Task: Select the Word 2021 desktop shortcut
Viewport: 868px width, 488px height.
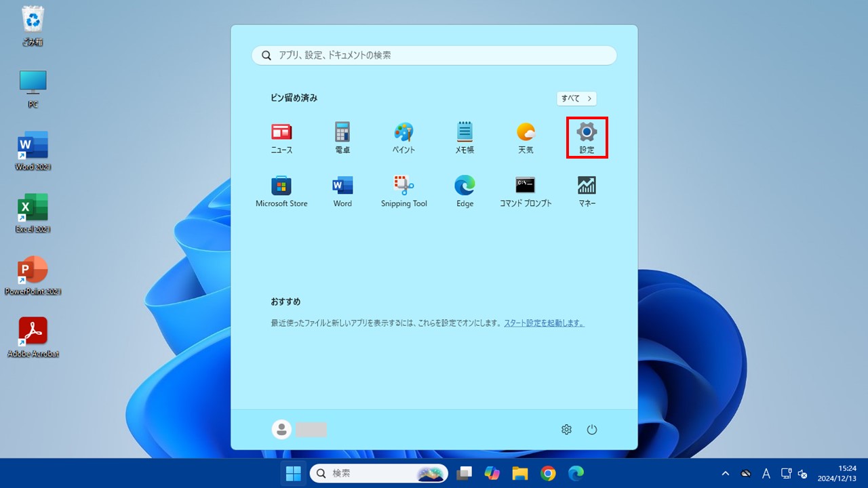Action: [33, 150]
